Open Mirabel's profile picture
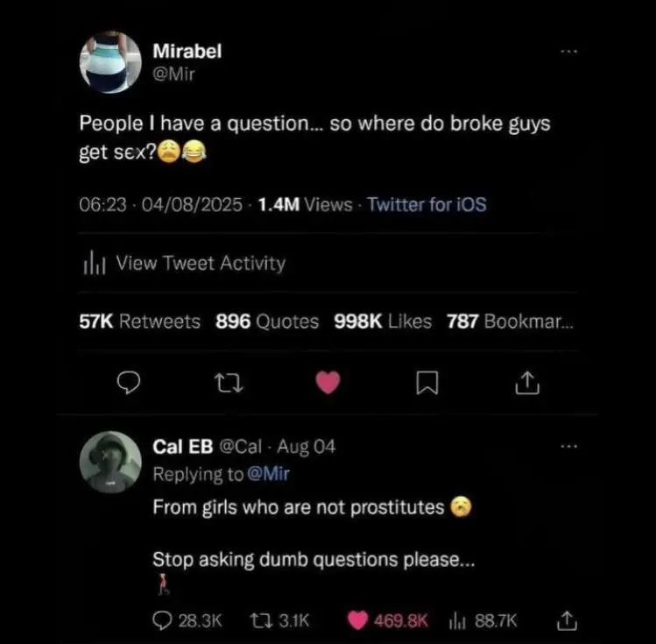656x644 pixels. (x=110, y=62)
